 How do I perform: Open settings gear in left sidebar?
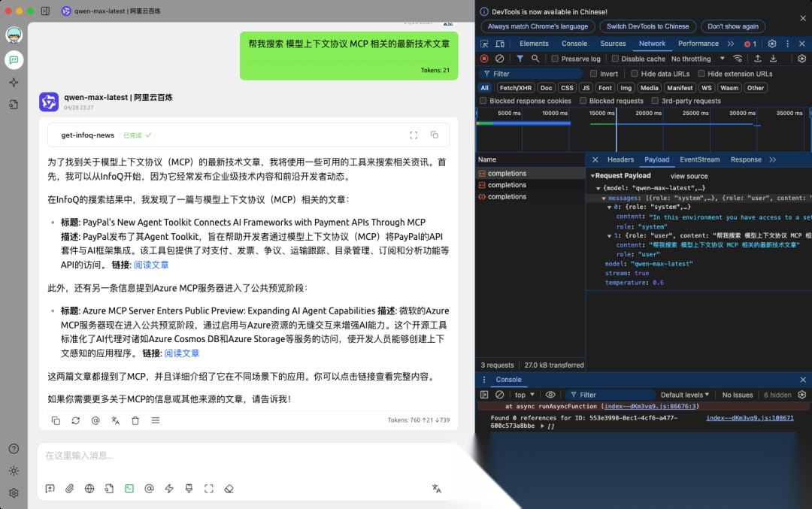pos(14,493)
